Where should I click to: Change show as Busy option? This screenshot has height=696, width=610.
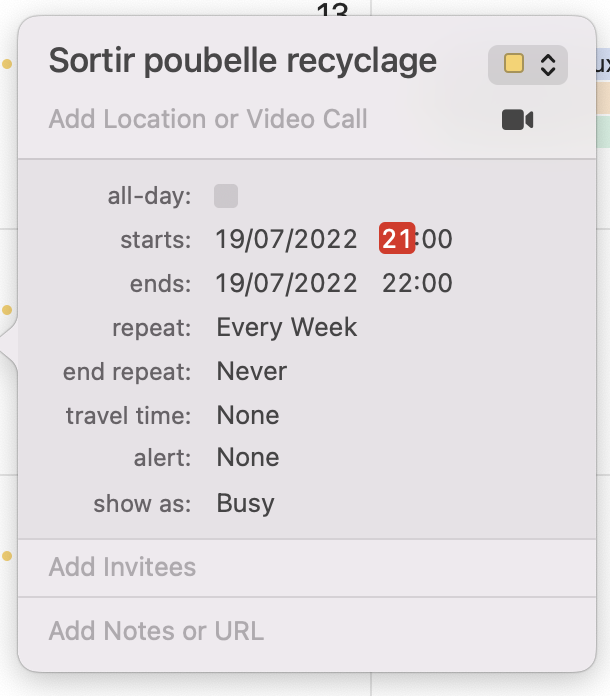(245, 503)
